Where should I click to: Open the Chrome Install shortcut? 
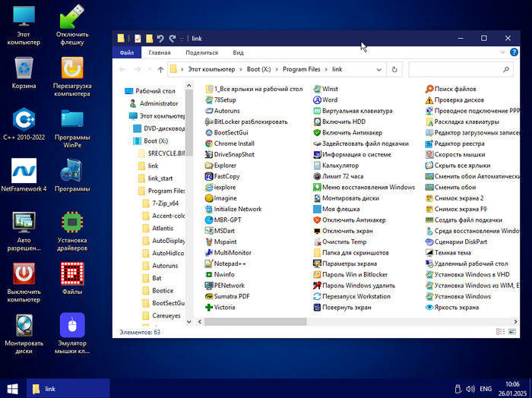[x=233, y=144]
